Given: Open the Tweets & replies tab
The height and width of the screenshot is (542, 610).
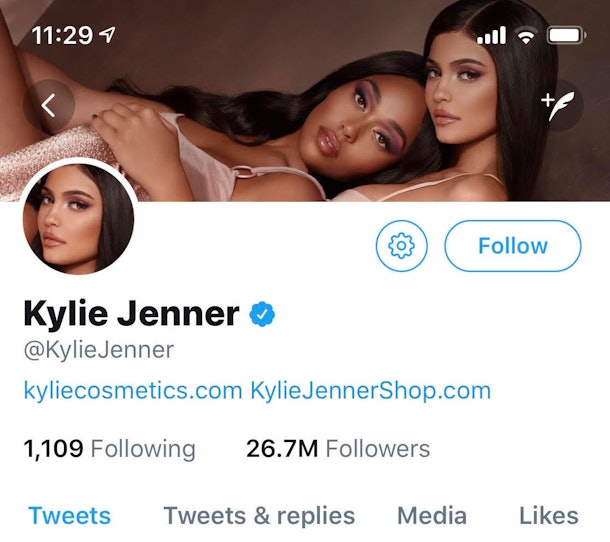Looking at the screenshot, I should pos(259,516).
